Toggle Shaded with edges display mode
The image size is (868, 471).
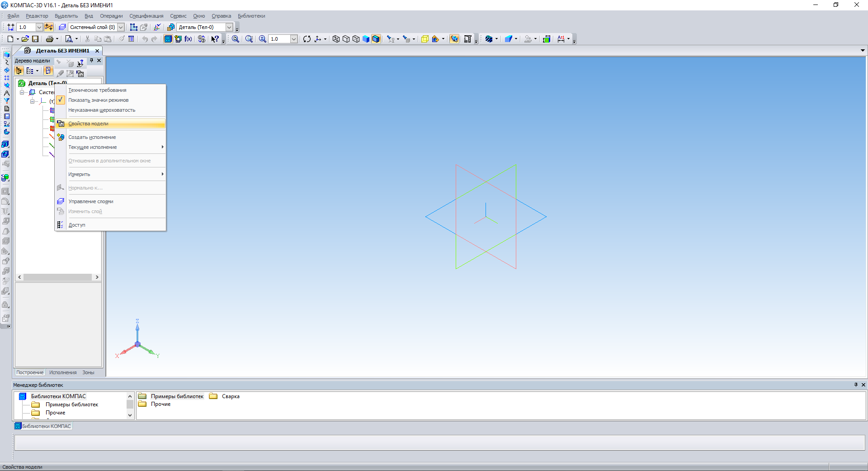coord(376,39)
